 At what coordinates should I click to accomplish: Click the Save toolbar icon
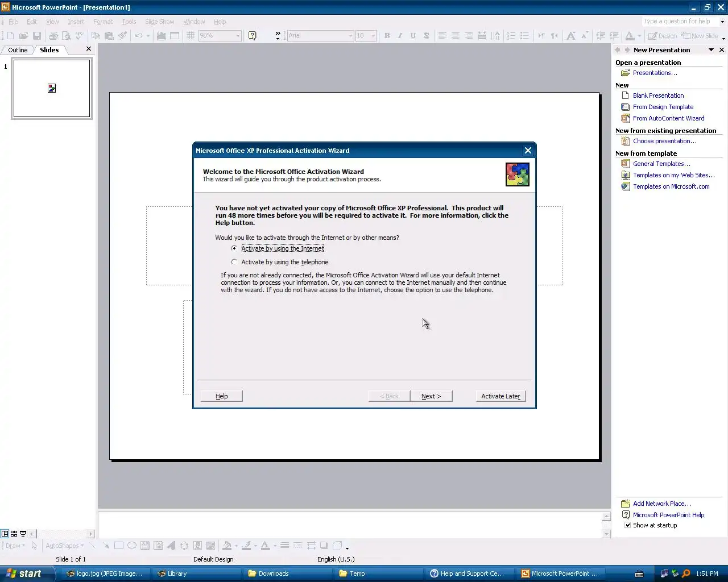(x=36, y=36)
